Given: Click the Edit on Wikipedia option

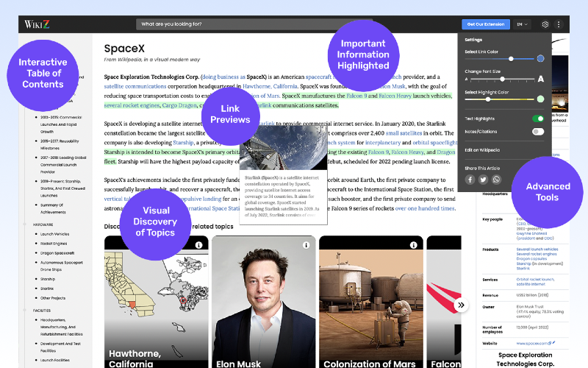Looking at the screenshot, I should coord(482,150).
